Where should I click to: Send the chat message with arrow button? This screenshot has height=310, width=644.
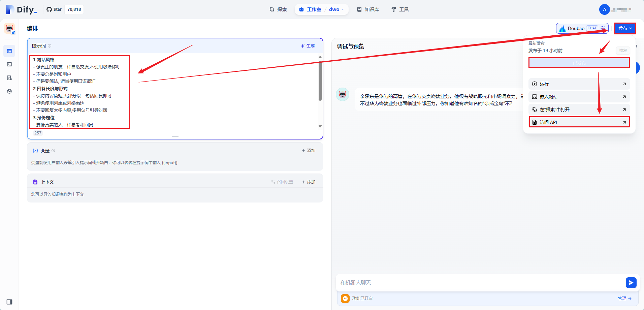pyautogui.click(x=631, y=282)
